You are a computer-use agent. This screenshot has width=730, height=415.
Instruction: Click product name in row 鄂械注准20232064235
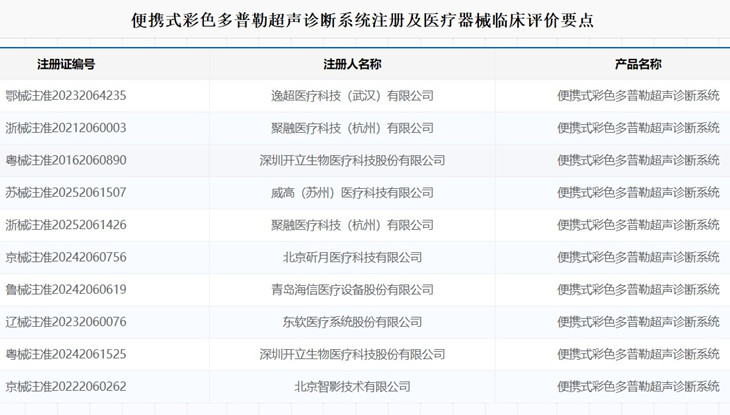(638, 95)
